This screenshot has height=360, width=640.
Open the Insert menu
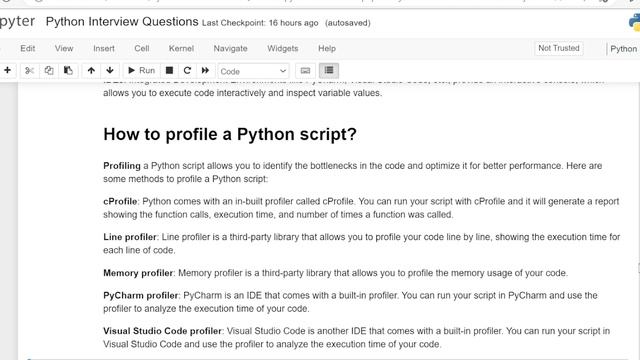tap(104, 48)
